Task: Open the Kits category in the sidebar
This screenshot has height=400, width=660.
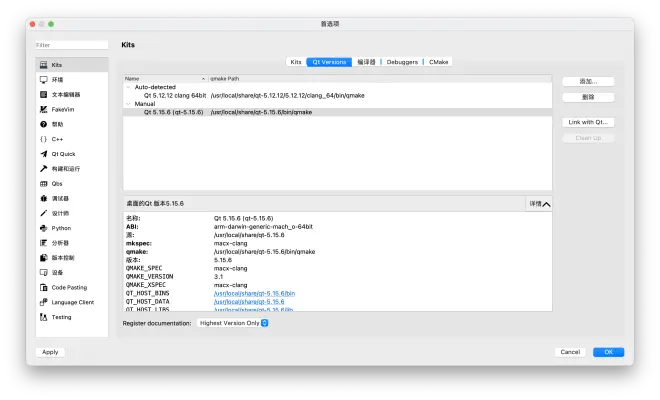Action: tap(72, 65)
